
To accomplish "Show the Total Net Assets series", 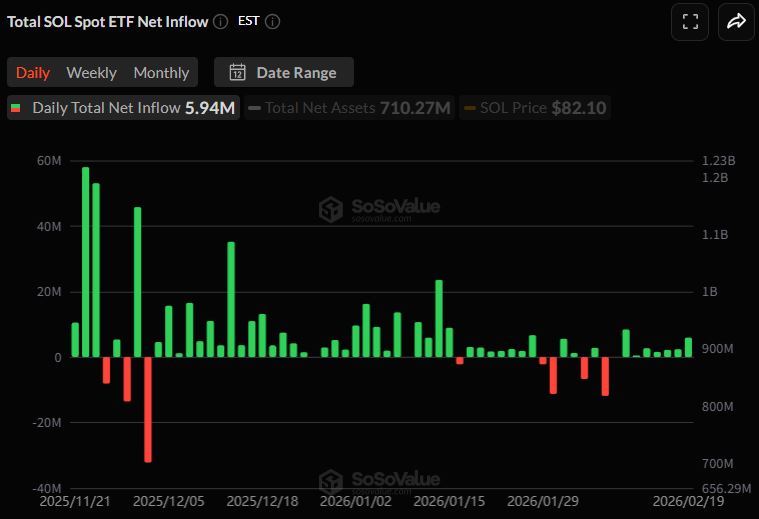I will pyautogui.click(x=349, y=107).
